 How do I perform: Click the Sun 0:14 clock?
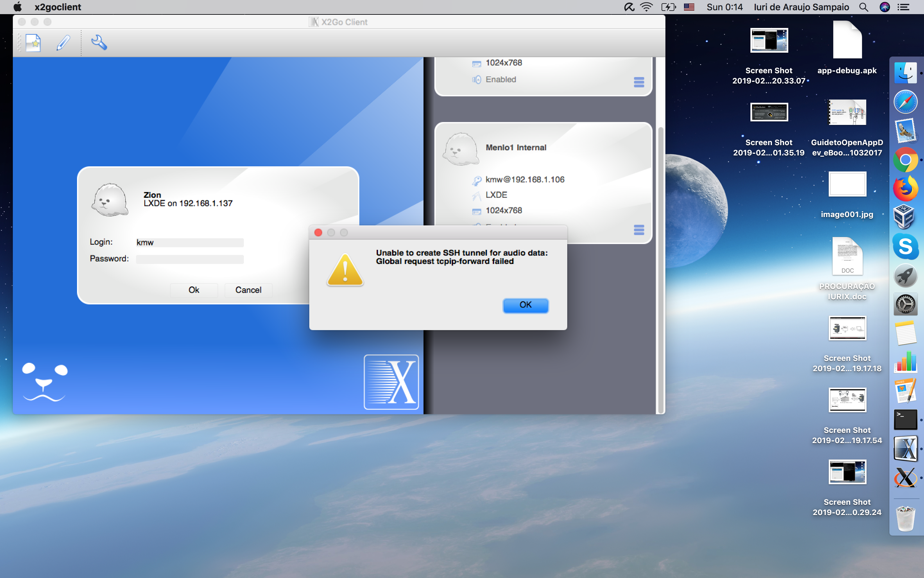pos(724,7)
